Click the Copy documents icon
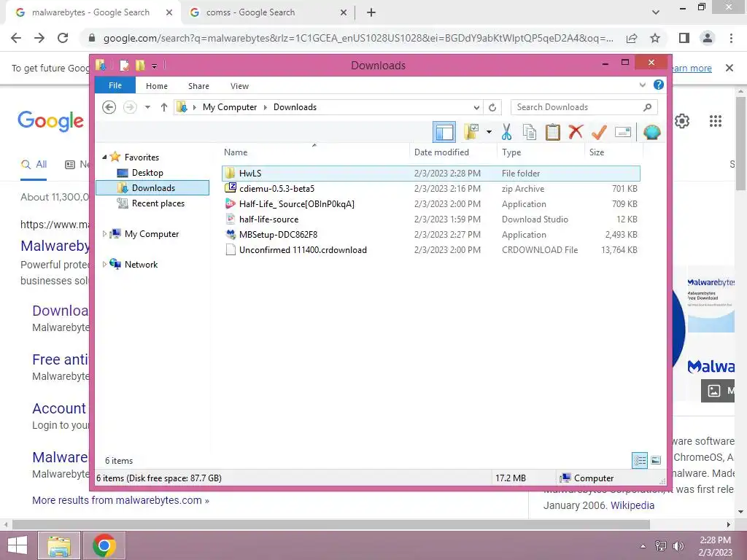The width and height of the screenshot is (747, 560). [530, 132]
